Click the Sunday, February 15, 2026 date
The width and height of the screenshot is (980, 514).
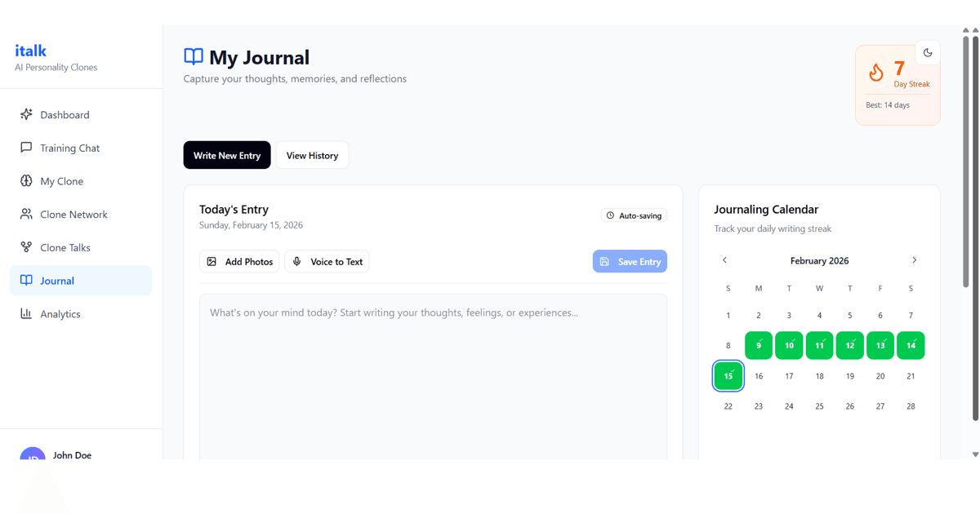(x=251, y=225)
